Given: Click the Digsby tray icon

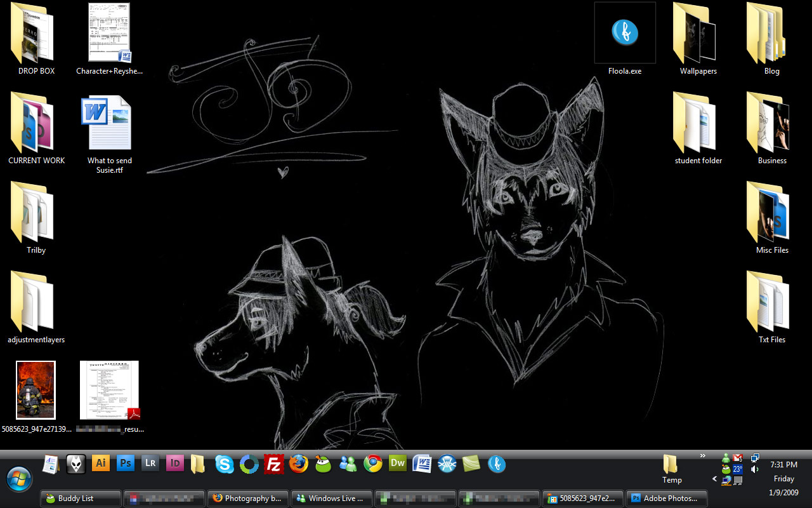Looking at the screenshot, I should 726,469.
